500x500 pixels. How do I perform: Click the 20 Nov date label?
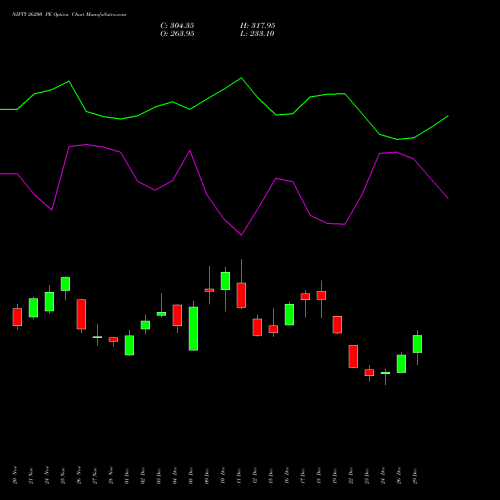15,475
